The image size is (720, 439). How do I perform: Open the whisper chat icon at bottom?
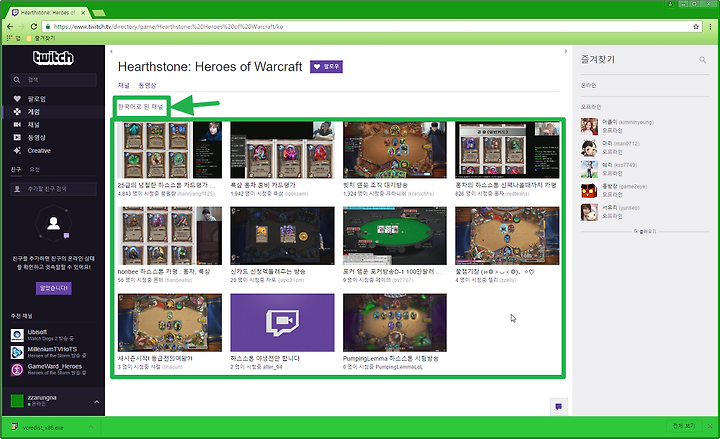coord(558,406)
